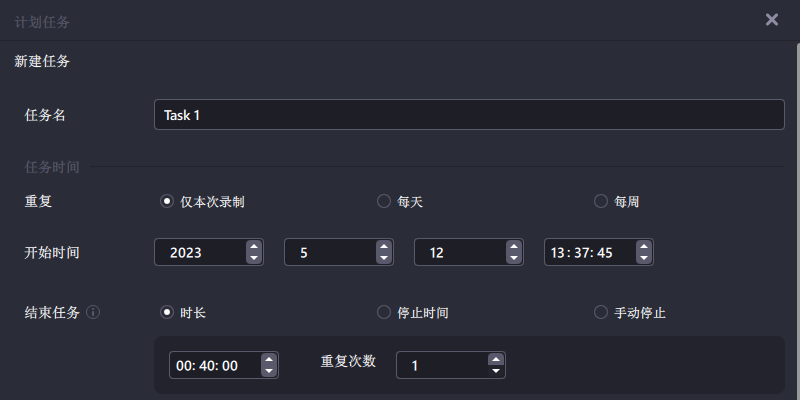Choose 停止时间 as end task mode
Image resolution: width=800 pixels, height=400 pixels.
pos(413,312)
